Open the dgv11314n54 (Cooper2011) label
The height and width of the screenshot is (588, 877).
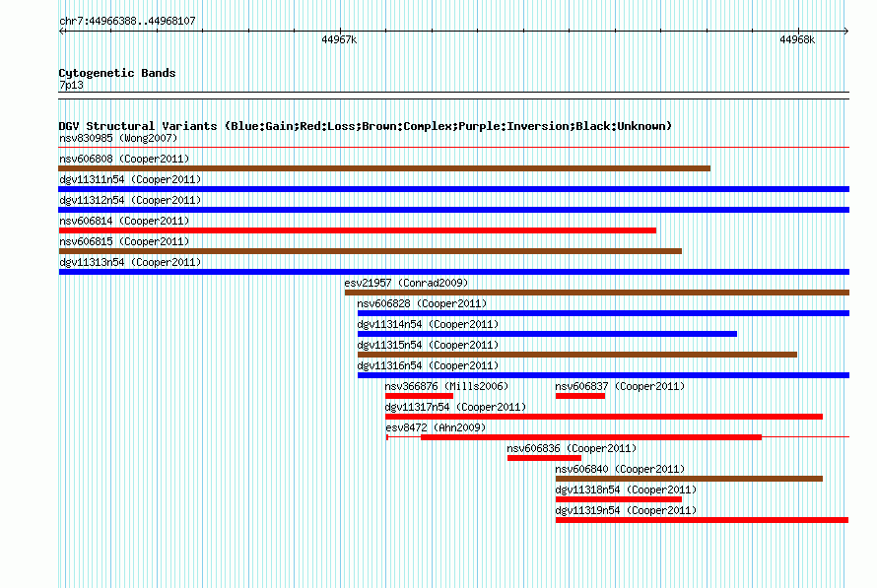click(x=428, y=324)
